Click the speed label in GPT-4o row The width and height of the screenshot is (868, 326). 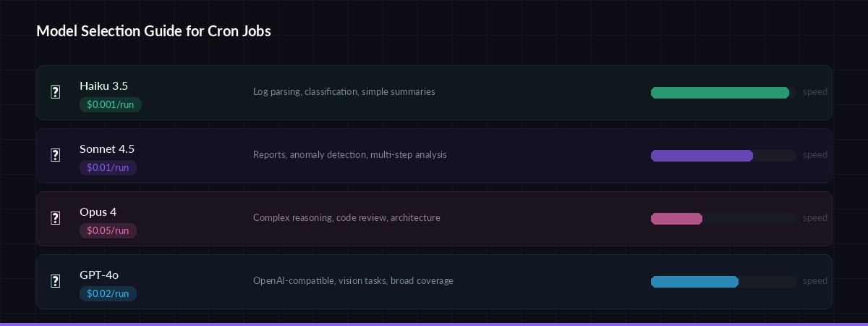(815, 281)
